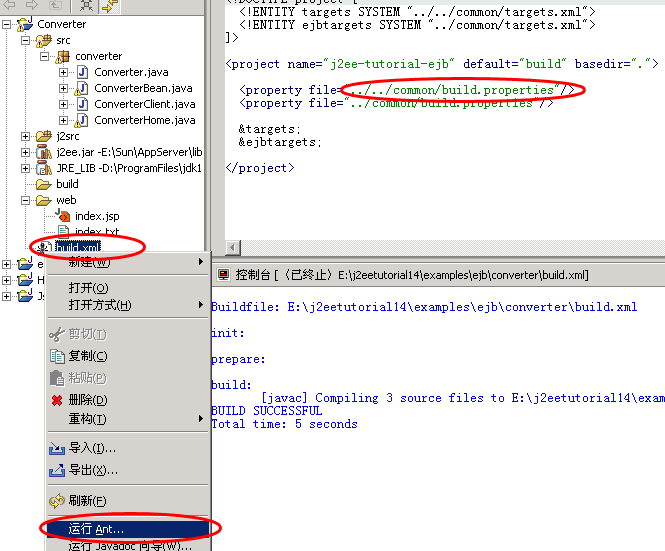Expand the project node starting with 'H'

point(6,280)
